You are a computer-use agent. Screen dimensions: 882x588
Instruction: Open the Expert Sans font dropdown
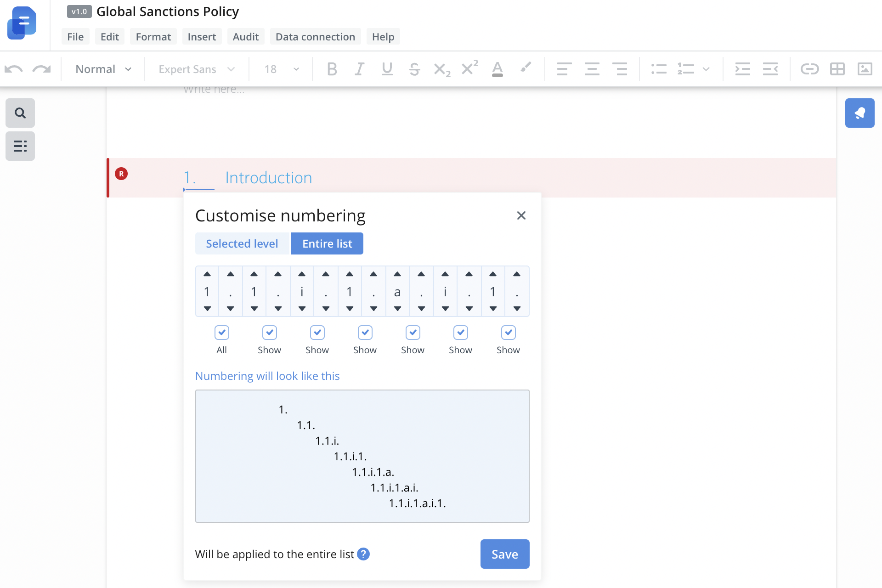(197, 69)
